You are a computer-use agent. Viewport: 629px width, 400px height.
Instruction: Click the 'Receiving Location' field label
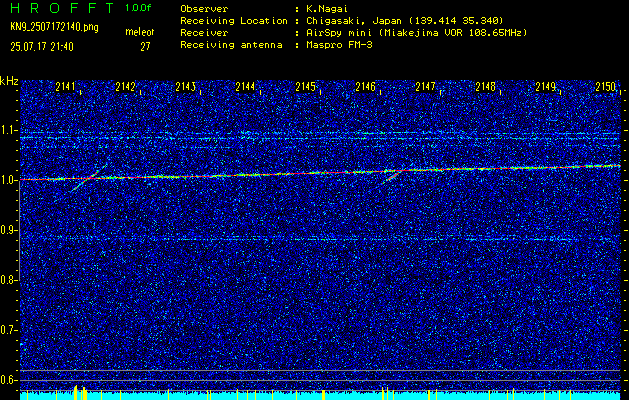tap(234, 20)
